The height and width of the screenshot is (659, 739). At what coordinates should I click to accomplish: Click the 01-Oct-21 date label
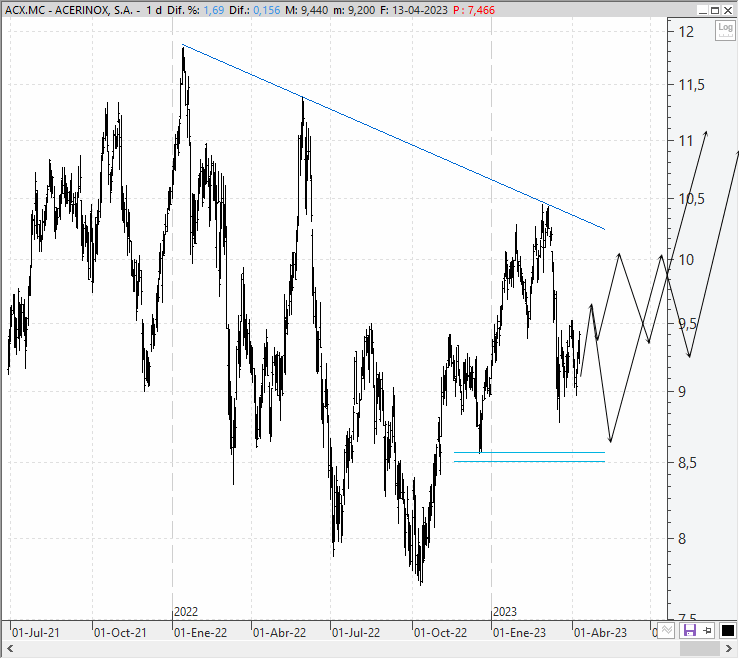pyautogui.click(x=120, y=632)
